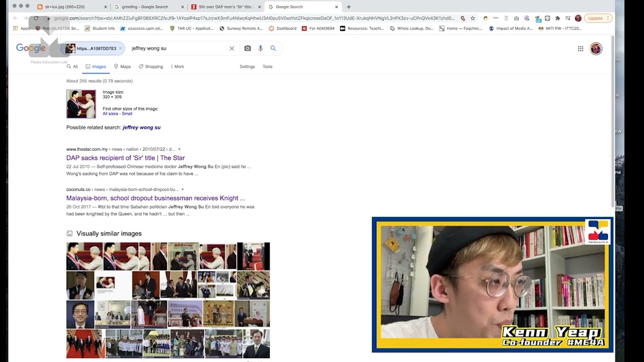This screenshot has width=644, height=362.
Task: Open Visually similar images heading
Action: tap(109, 233)
